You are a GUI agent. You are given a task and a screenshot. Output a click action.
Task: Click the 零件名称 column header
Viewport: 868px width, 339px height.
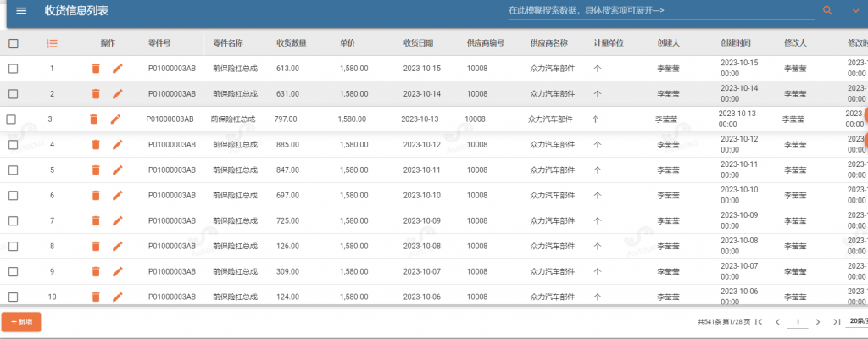click(227, 43)
